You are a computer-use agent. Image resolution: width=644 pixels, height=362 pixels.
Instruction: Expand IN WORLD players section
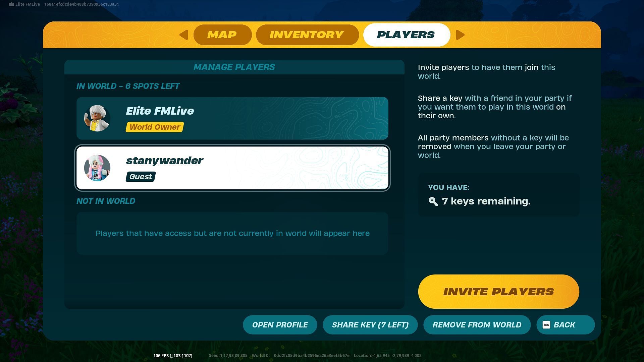click(x=128, y=85)
